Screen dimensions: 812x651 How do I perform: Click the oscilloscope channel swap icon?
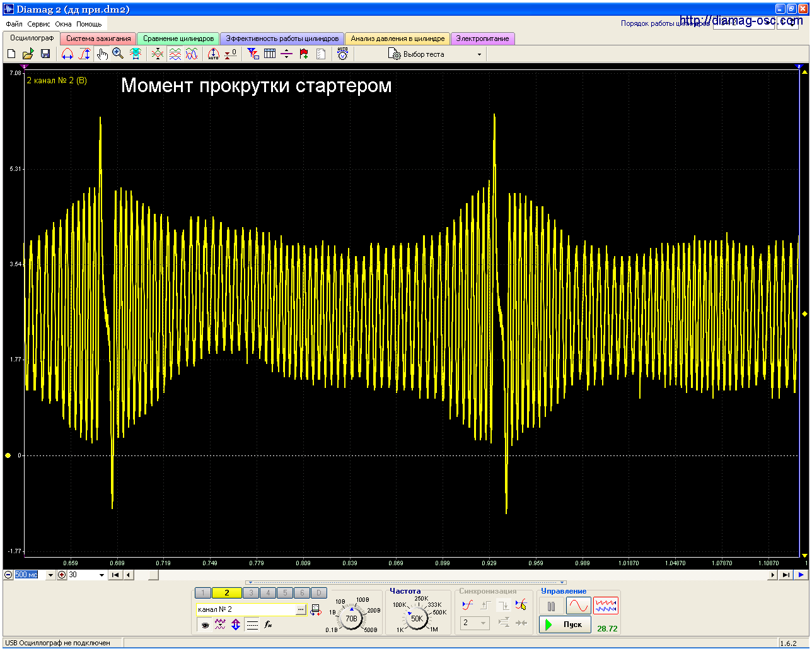coord(316,609)
